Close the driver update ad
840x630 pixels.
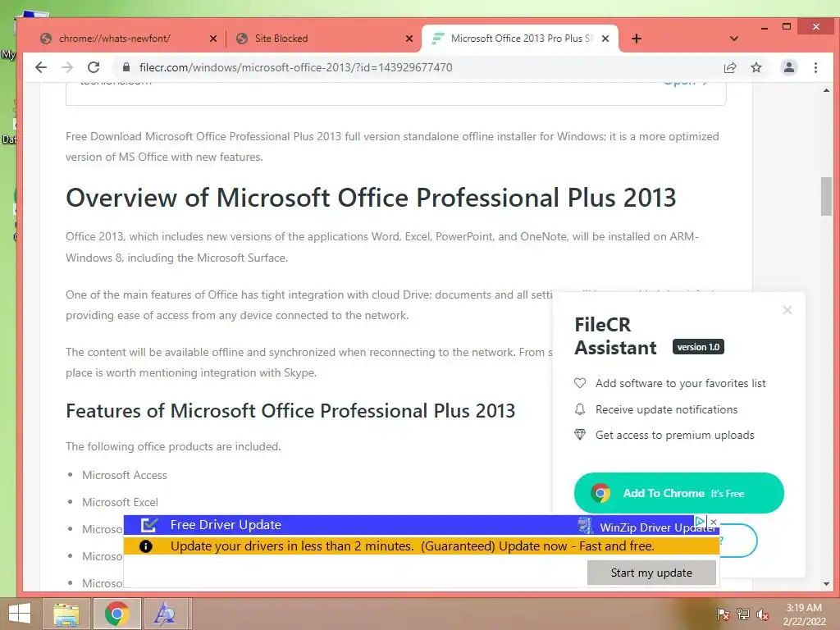714,522
